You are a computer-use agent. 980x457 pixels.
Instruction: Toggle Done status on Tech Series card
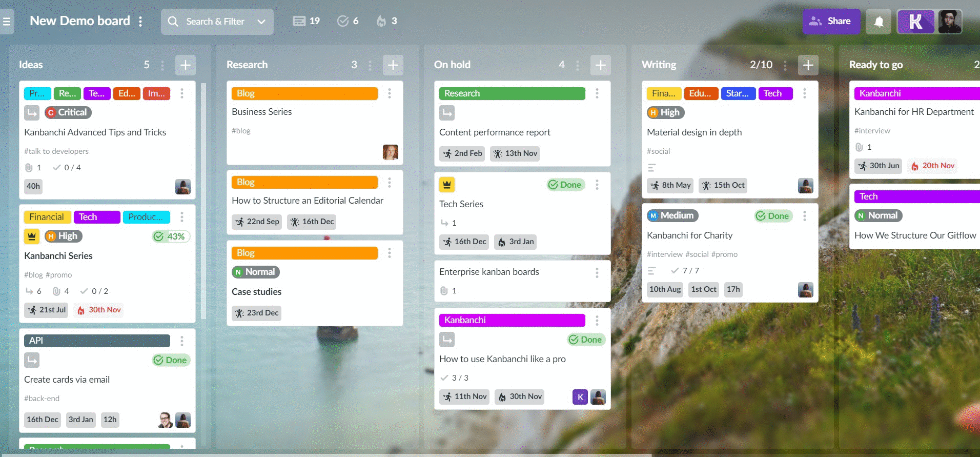tap(565, 185)
